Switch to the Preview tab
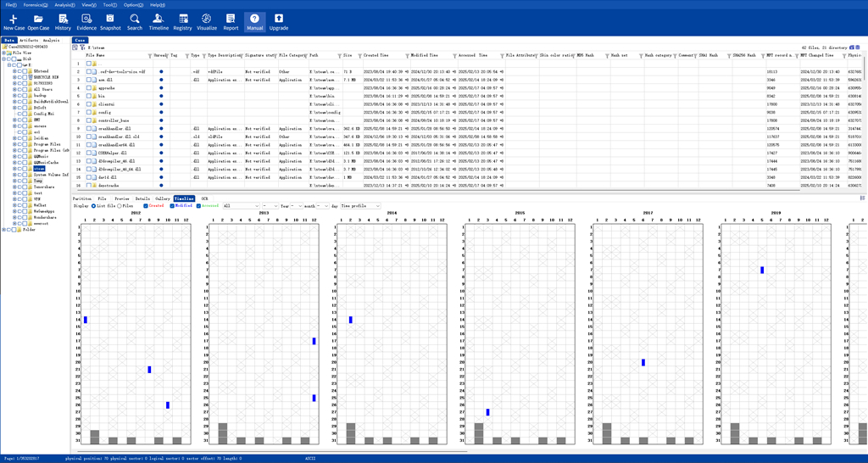 (x=122, y=198)
